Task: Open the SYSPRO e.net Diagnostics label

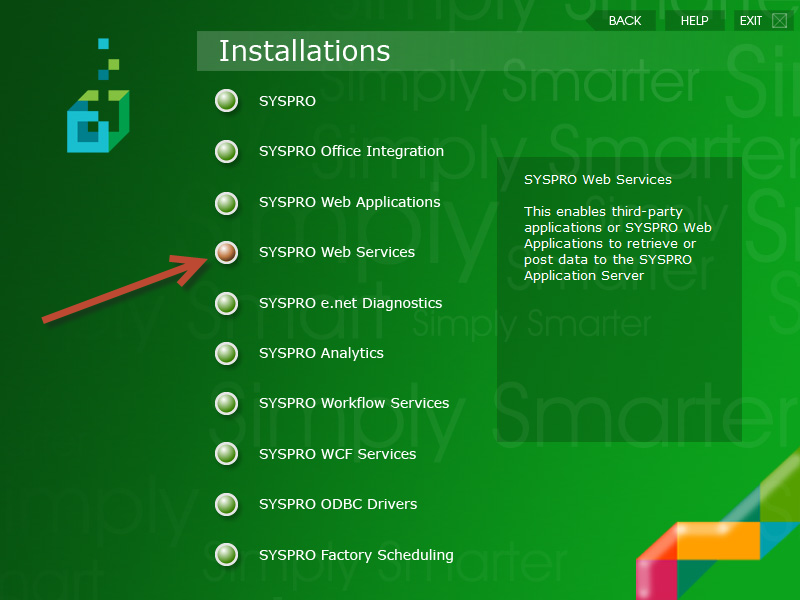Action: pyautogui.click(x=351, y=303)
